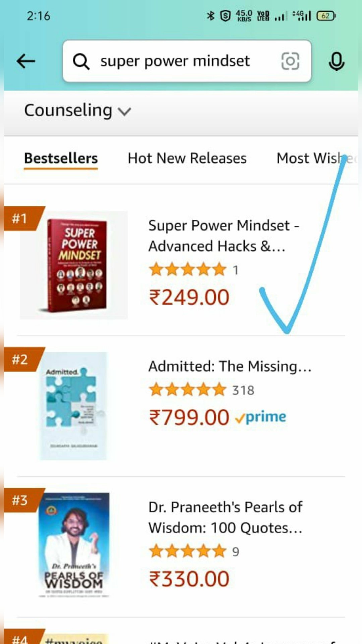Open the camera lens search icon
The image size is (362, 644).
click(290, 61)
